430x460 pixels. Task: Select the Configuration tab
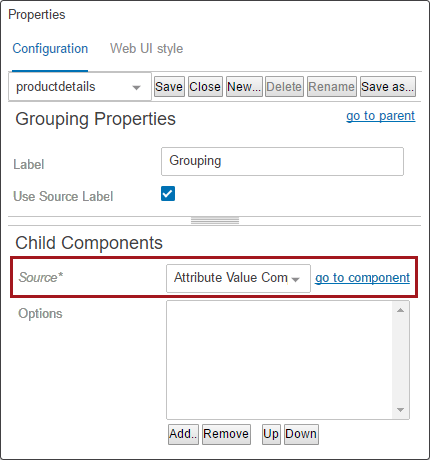[50, 49]
